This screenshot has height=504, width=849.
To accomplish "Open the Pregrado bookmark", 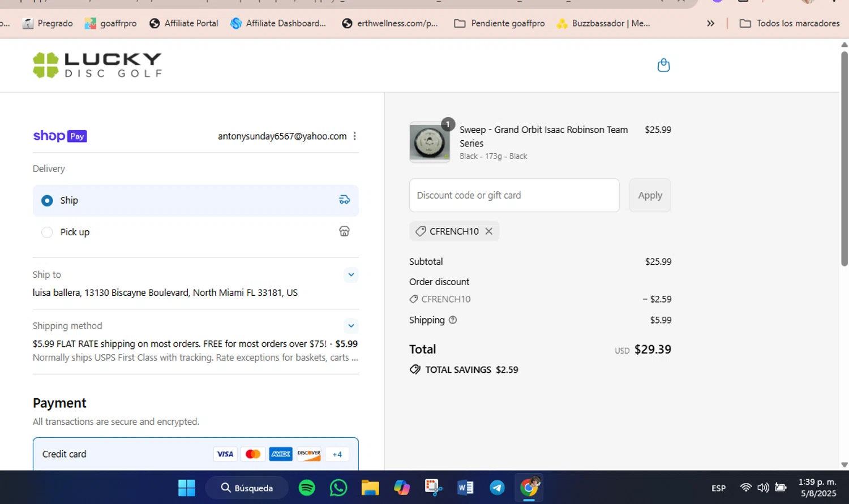I will 48,23.
